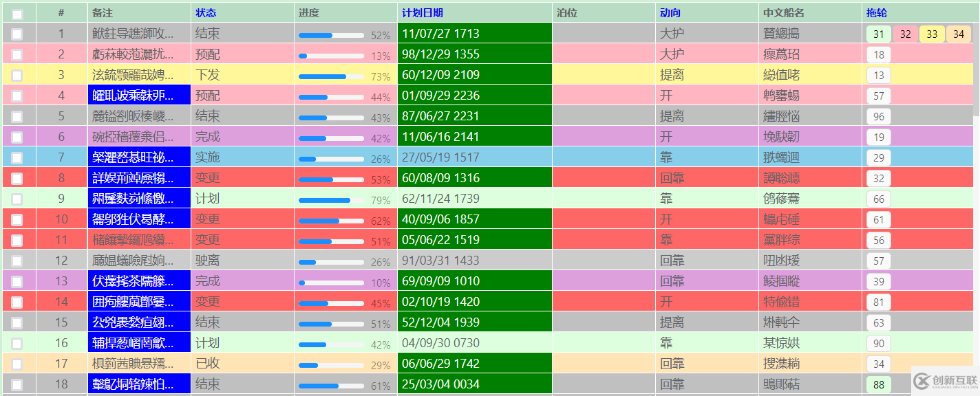
Task: Click tug badge 81 in row 14
Action: pos(879,302)
